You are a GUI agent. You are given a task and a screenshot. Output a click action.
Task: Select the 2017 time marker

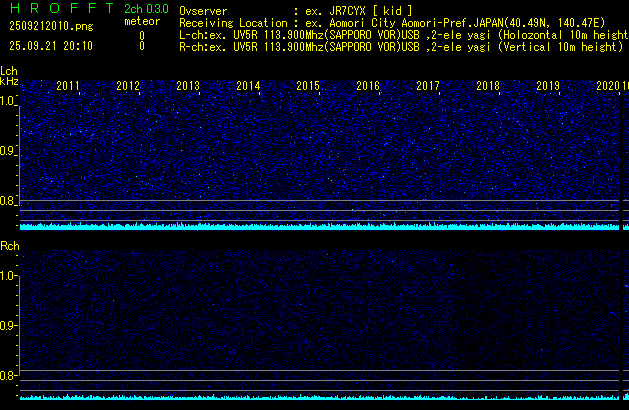pyautogui.click(x=428, y=87)
